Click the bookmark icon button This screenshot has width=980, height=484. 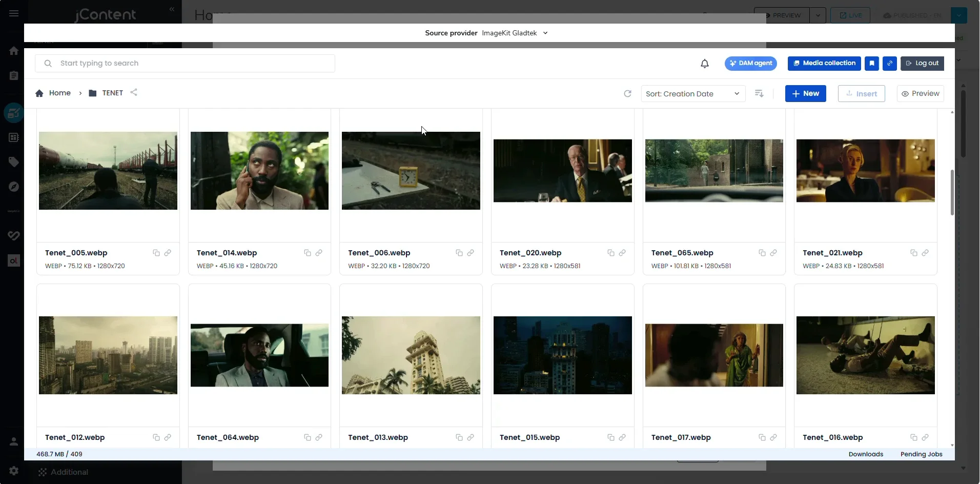point(872,64)
